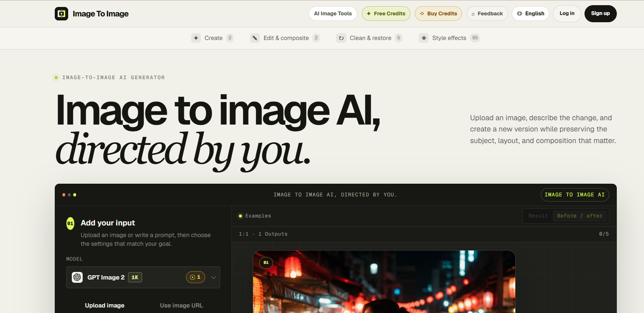The image size is (644, 313).
Task: Click the credit cost coin badge
Action: point(196,277)
